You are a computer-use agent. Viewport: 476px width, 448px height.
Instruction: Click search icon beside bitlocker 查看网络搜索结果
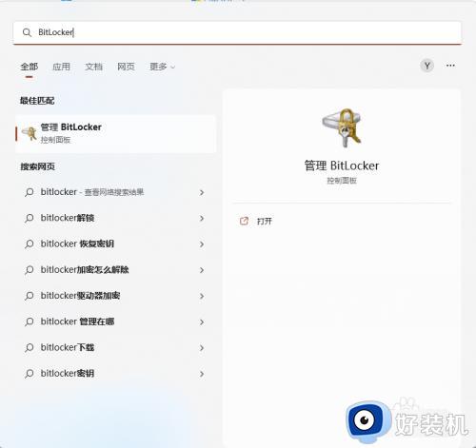click(x=30, y=192)
